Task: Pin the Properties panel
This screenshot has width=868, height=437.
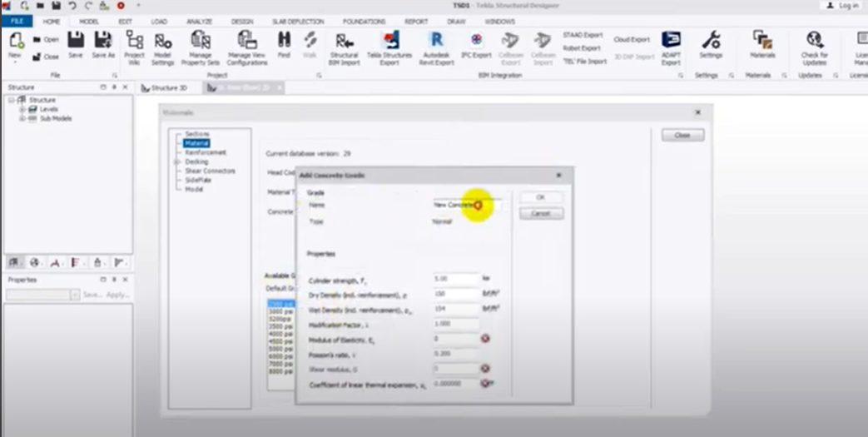Action: tap(114, 280)
